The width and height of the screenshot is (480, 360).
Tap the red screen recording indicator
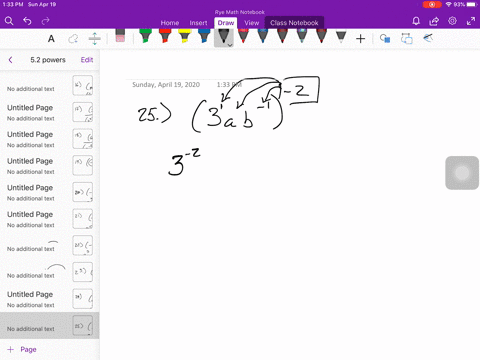pyautogui.click(x=432, y=5)
